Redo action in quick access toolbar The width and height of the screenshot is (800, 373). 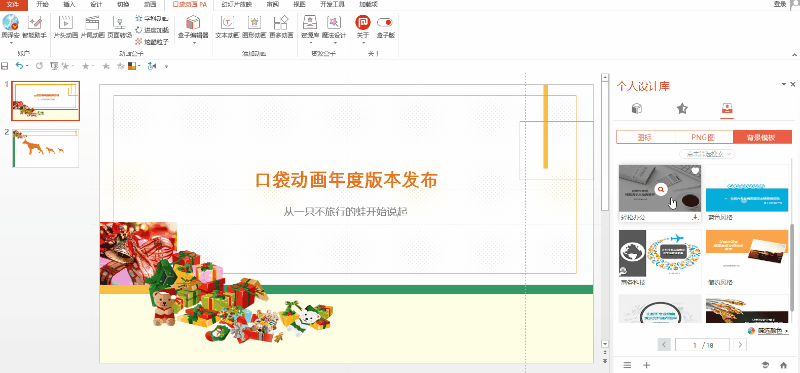click(x=39, y=66)
